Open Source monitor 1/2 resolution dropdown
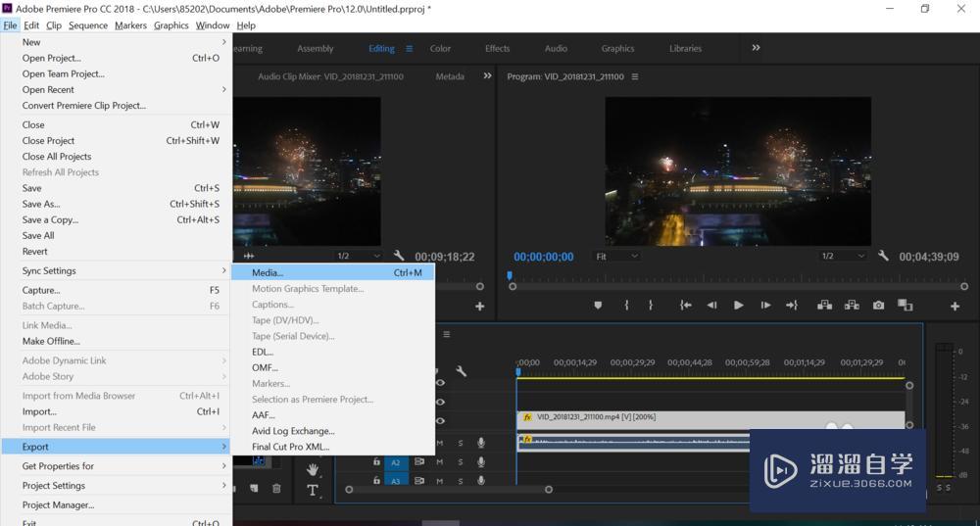Image resolution: width=980 pixels, height=526 pixels. [358, 256]
